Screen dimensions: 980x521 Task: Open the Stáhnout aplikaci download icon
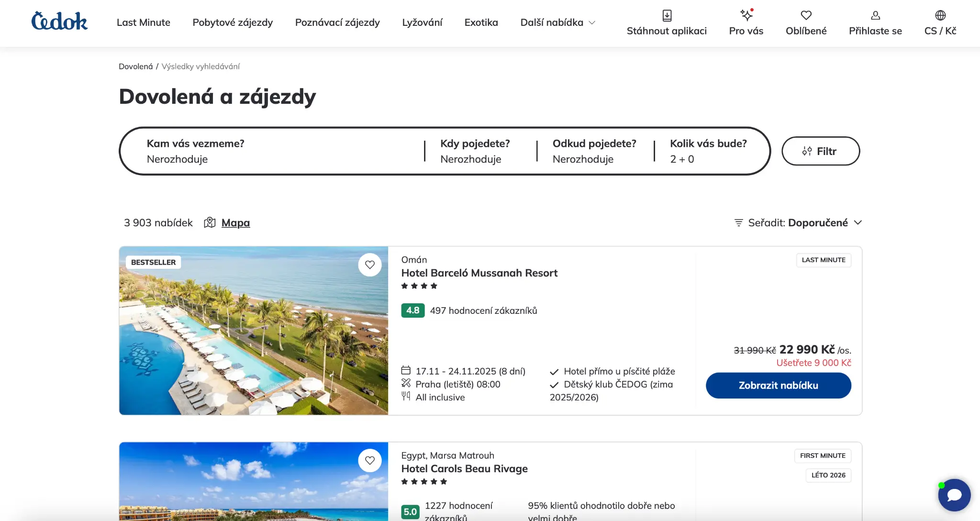point(667,14)
